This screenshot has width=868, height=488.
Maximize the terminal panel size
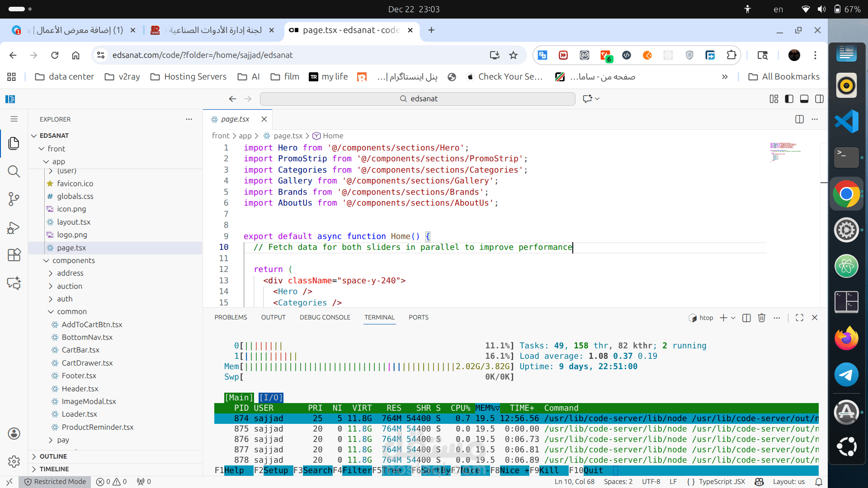(799, 318)
